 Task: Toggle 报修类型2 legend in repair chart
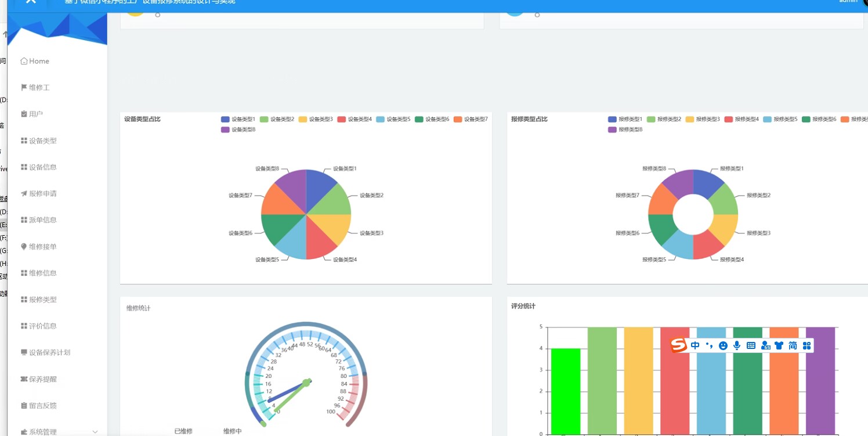[664, 119]
